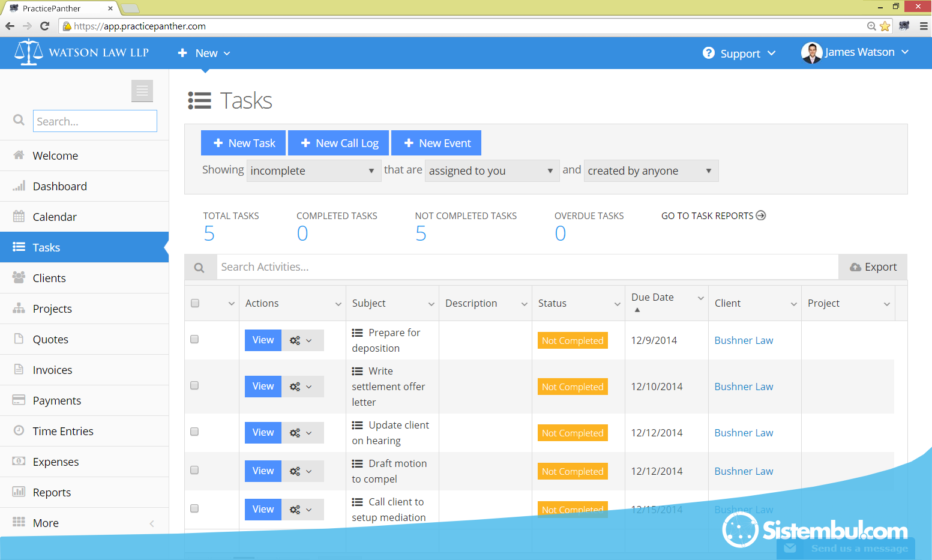This screenshot has height=560, width=932.
Task: Open the 'created by anyone' dropdown
Action: pyautogui.click(x=651, y=171)
